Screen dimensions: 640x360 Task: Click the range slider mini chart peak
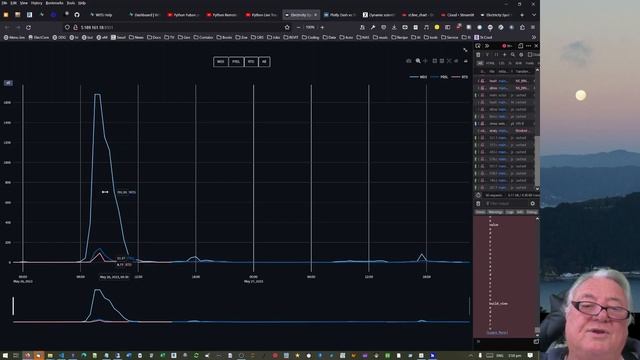(98, 291)
